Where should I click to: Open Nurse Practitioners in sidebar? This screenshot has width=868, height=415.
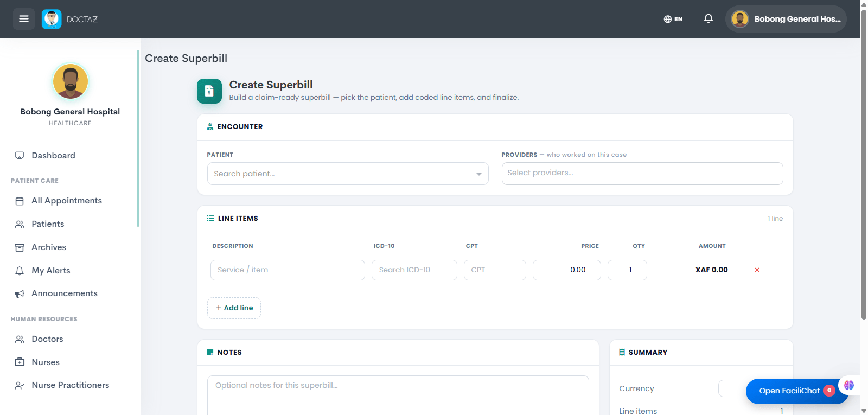(x=71, y=385)
